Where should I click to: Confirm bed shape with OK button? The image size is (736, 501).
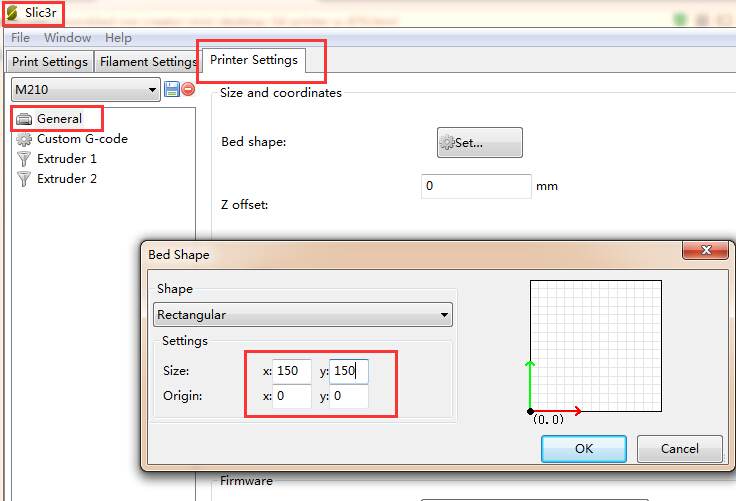tap(584, 449)
